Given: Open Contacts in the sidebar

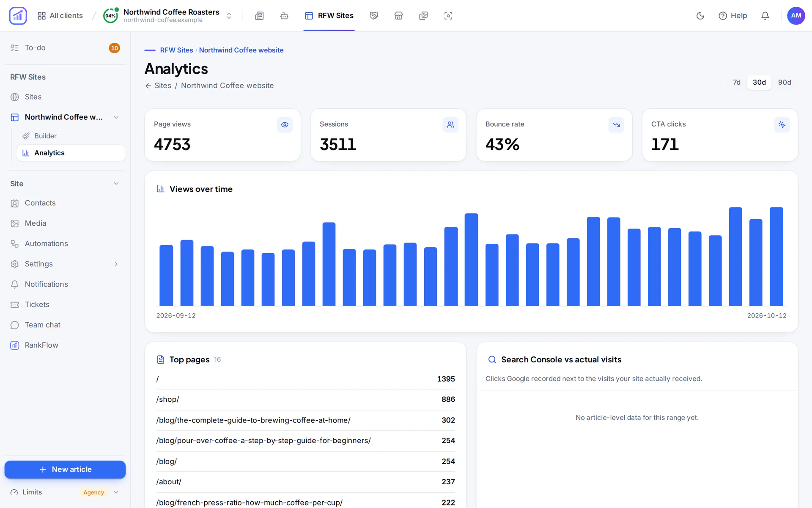Looking at the screenshot, I should pos(65,203).
